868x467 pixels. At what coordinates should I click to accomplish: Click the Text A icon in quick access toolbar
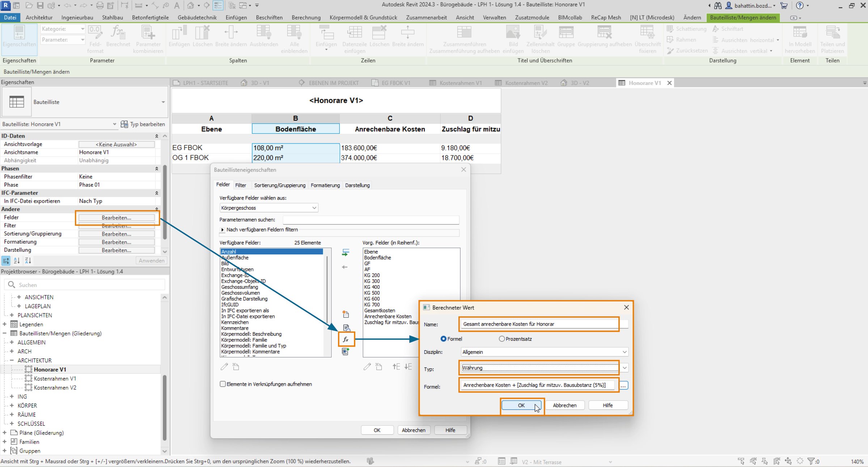tap(177, 5)
